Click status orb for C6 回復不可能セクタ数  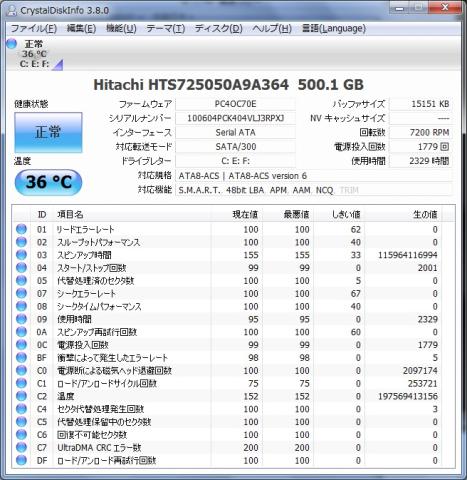[x=21, y=434]
